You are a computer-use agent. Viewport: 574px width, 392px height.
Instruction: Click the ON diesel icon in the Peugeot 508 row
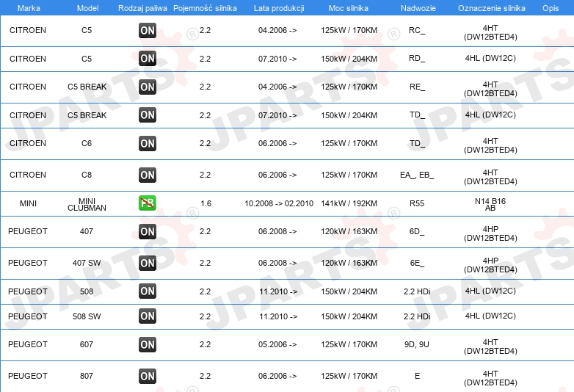[x=148, y=291]
